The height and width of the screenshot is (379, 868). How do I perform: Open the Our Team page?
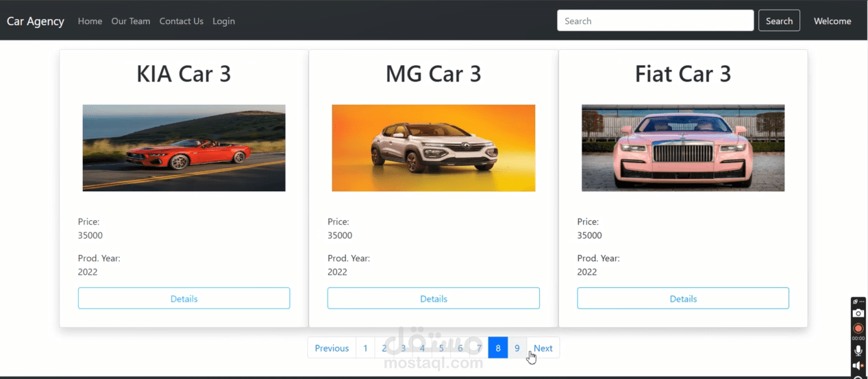click(x=131, y=21)
